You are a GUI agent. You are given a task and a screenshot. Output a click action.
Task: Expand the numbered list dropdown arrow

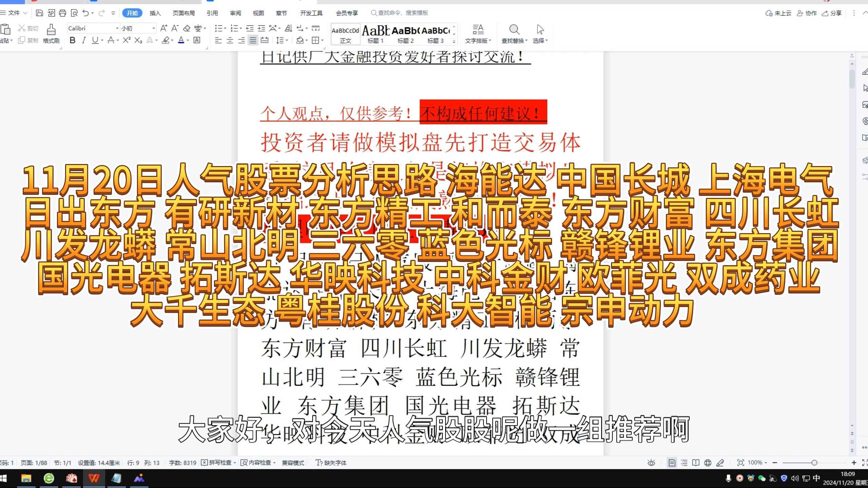pos(241,28)
